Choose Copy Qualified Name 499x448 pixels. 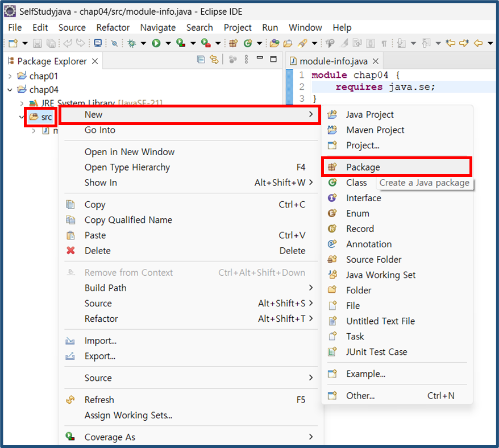point(190,219)
